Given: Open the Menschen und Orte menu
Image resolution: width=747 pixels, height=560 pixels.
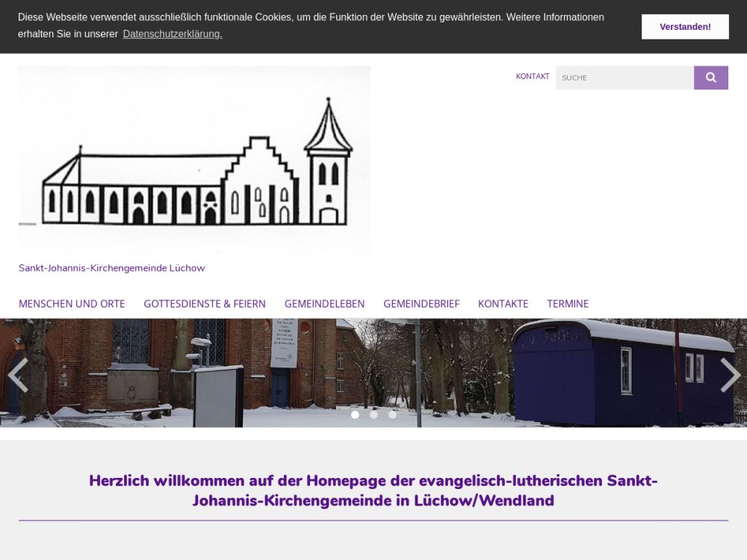Looking at the screenshot, I should point(72,304).
